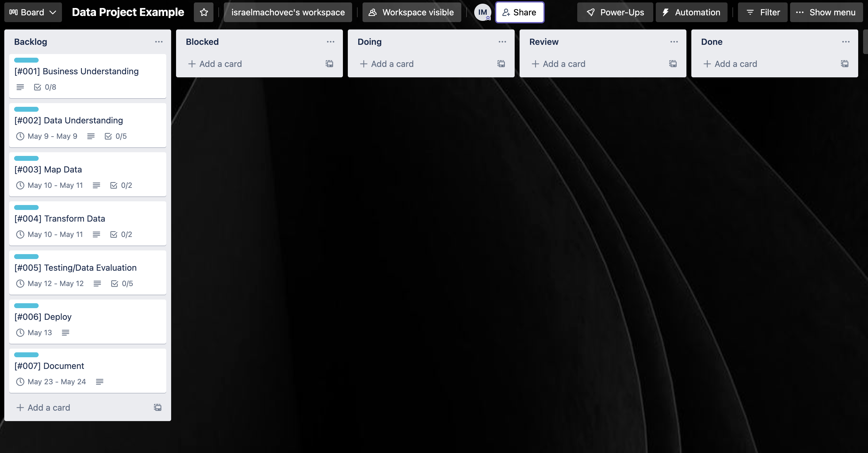Filter cards on the board
The width and height of the screenshot is (868, 453).
tap(762, 13)
